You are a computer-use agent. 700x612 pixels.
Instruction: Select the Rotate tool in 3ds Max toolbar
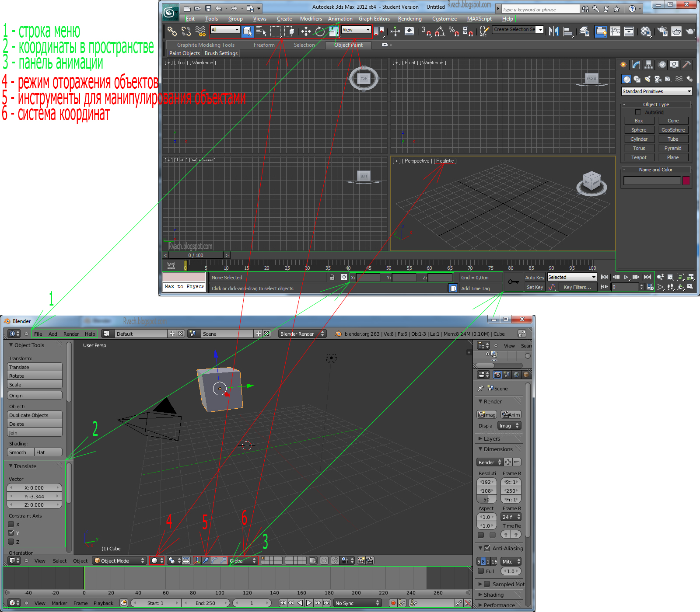(320, 31)
